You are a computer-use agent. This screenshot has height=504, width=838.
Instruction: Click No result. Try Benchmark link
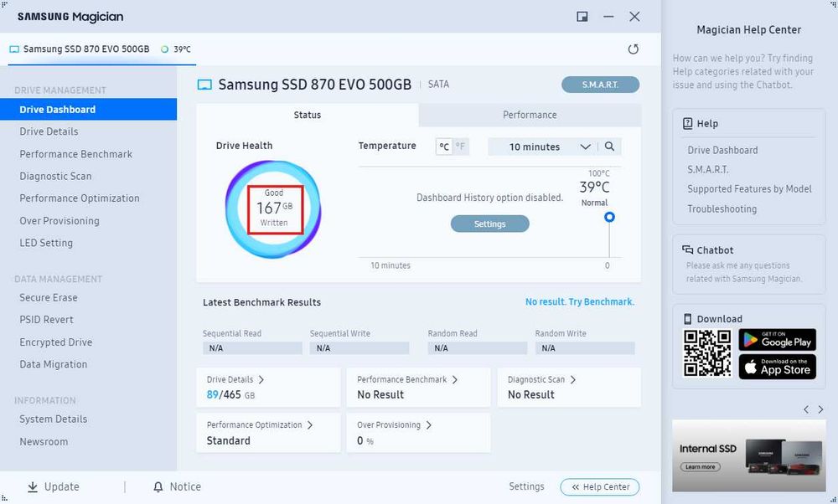(580, 301)
